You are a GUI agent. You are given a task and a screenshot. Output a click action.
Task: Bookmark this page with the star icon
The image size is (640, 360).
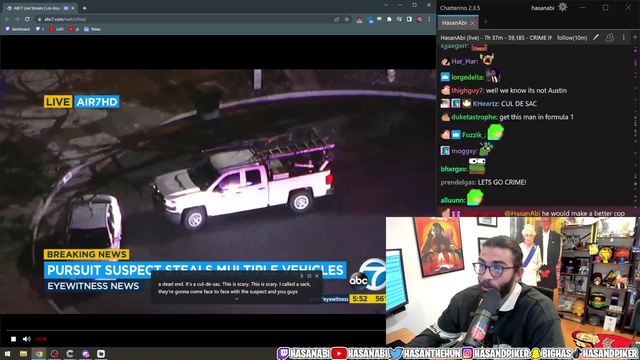(347, 19)
